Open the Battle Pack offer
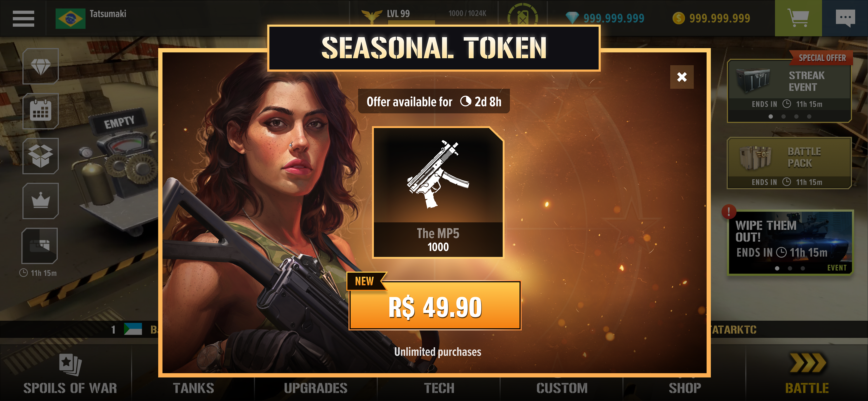Viewport: 868px width, 401px height. pyautogui.click(x=789, y=163)
